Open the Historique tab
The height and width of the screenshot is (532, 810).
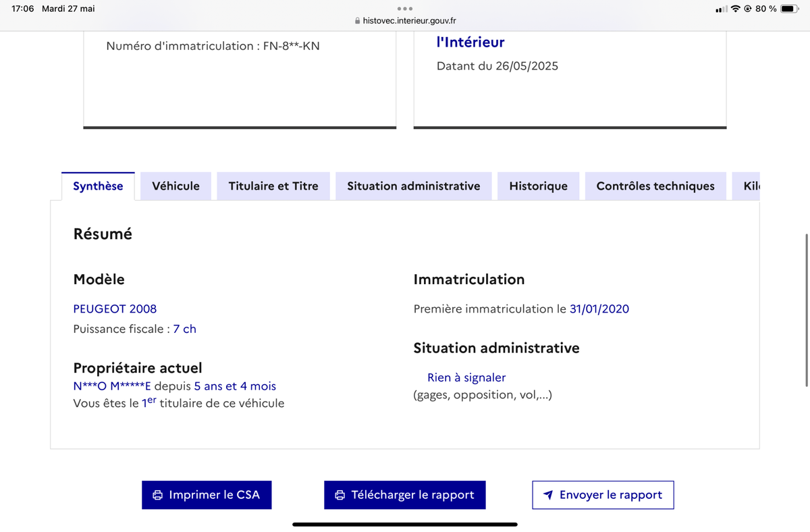click(x=539, y=186)
